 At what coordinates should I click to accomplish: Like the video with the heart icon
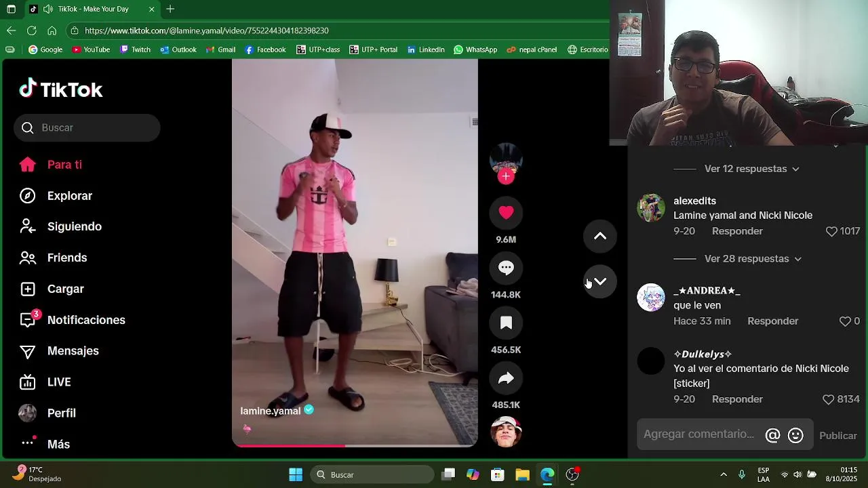click(x=506, y=213)
